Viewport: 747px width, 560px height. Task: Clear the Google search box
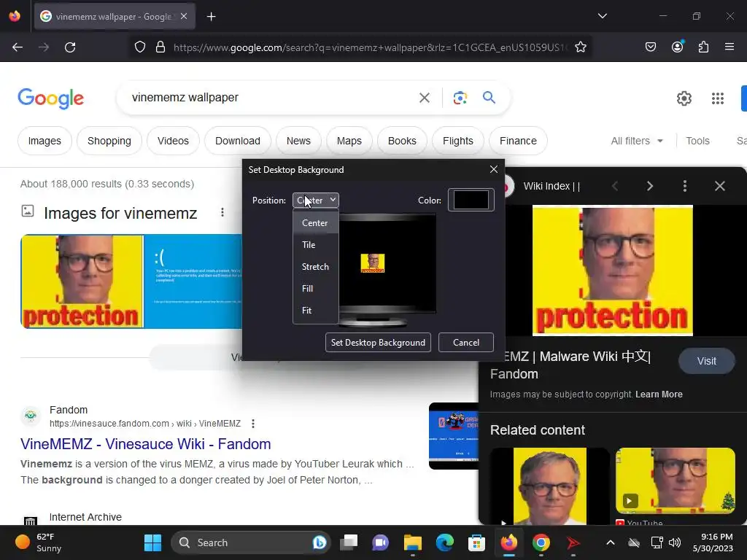(424, 98)
